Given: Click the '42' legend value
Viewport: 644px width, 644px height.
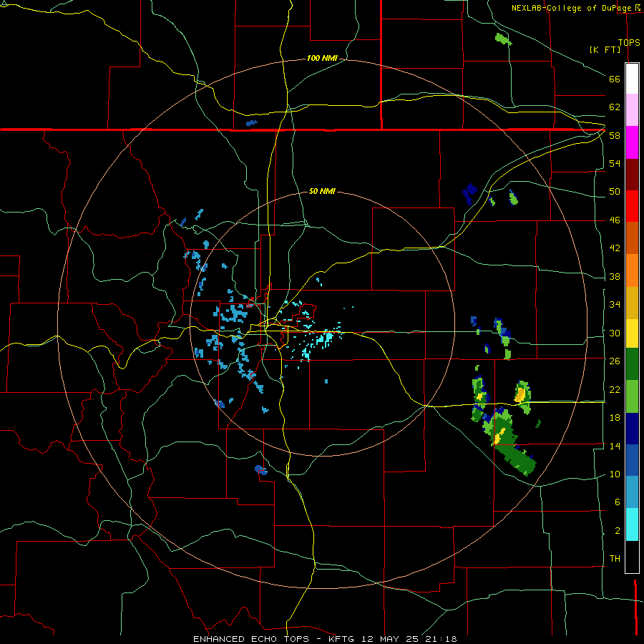Looking at the screenshot, I should tap(615, 248).
